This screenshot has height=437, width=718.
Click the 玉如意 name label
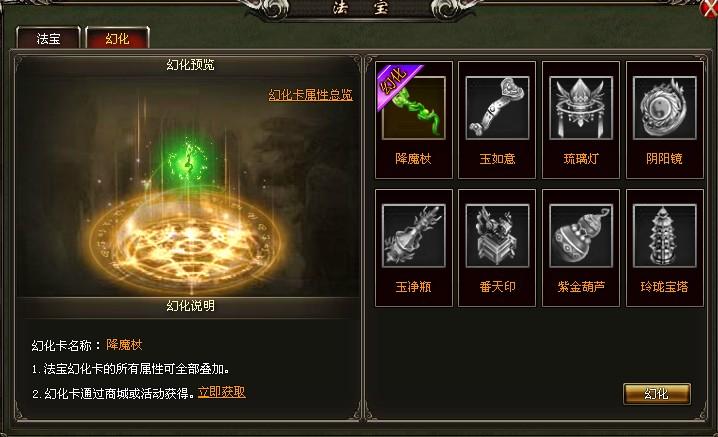point(497,158)
